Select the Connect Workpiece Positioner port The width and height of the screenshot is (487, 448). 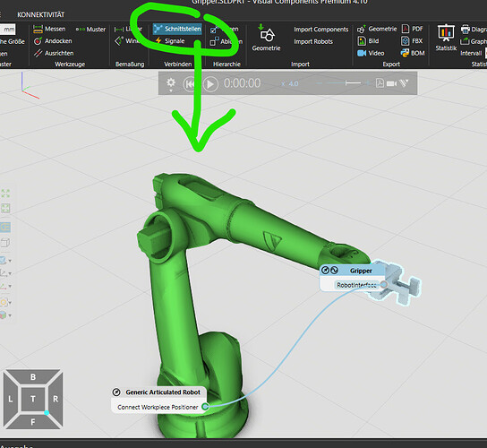(205, 407)
